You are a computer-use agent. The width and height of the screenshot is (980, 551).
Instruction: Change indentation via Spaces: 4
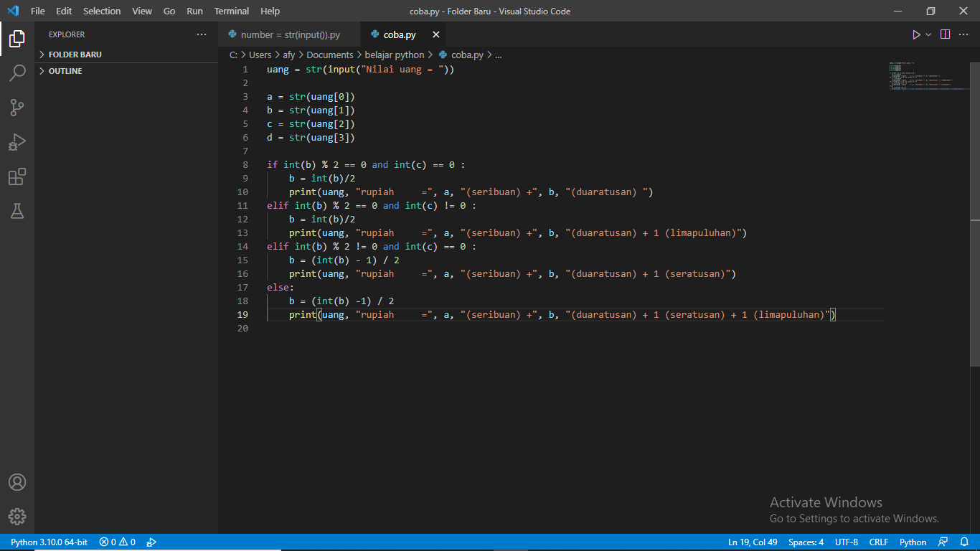(x=806, y=542)
